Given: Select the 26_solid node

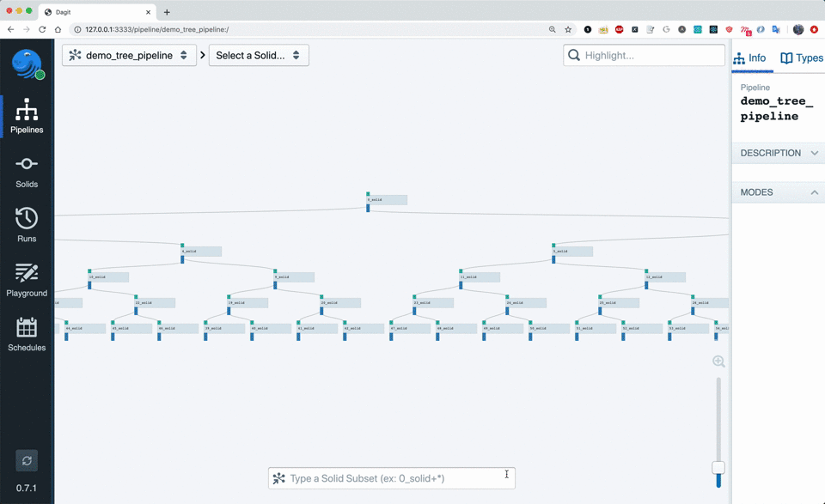Looking at the screenshot, I should click(710, 303).
